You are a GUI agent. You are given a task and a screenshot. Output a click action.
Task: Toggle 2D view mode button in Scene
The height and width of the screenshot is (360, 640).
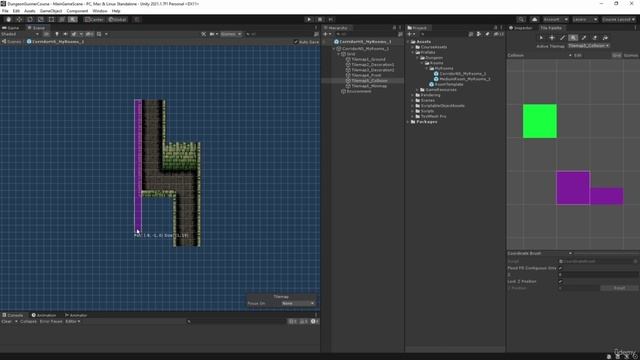[x=47, y=34]
